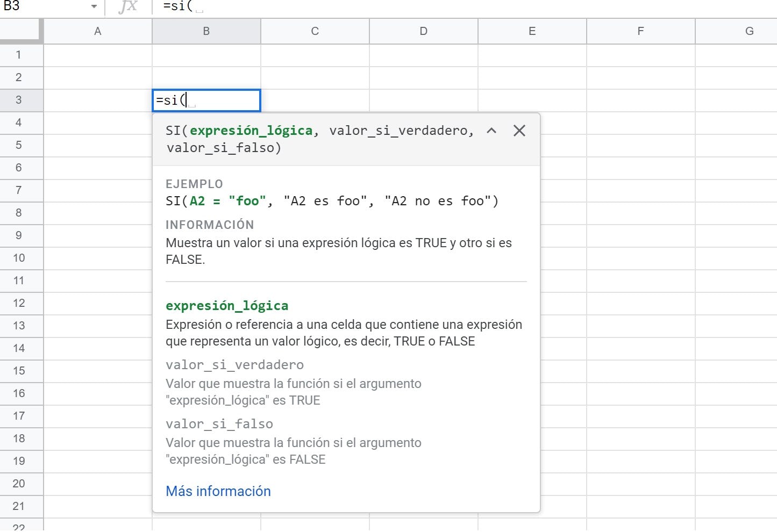
Task: Select column D header
Action: point(423,31)
